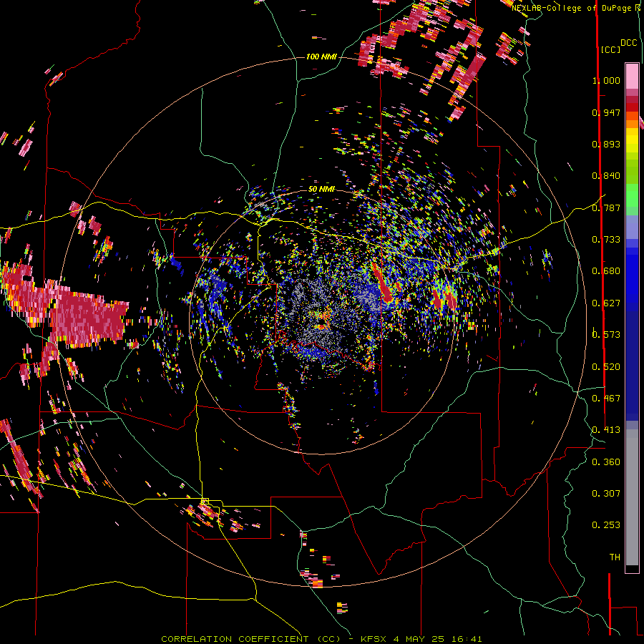Click the 0.840 color scale value
This screenshot has width=644, height=644.
coord(606,176)
